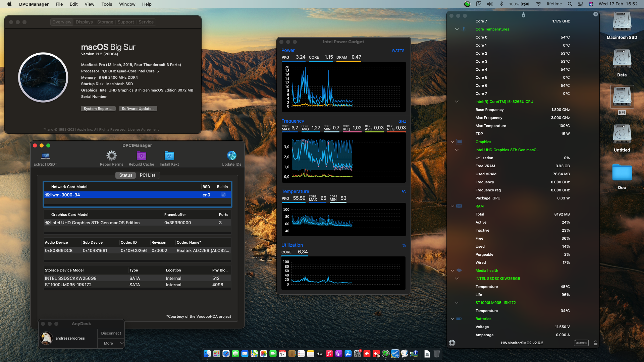Collapse the Media health section
The image size is (644, 362).
pos(452,270)
